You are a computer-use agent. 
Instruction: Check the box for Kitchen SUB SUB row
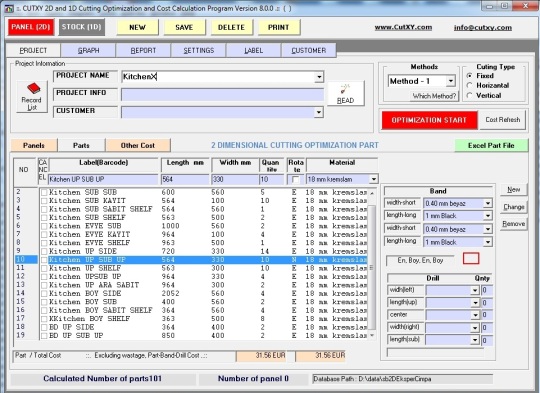click(44, 193)
